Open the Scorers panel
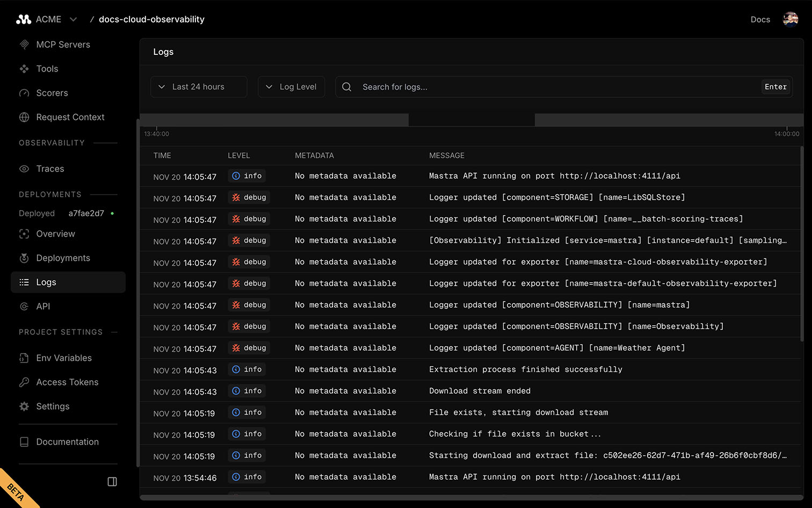This screenshot has width=812, height=508. [x=52, y=92]
